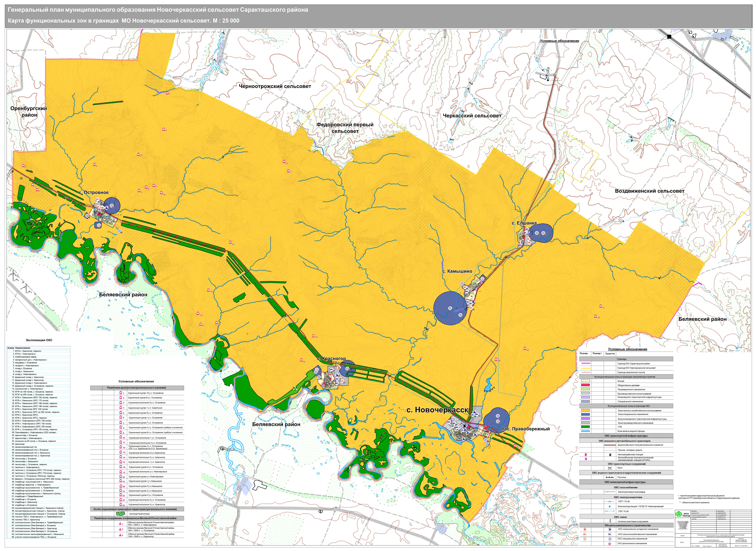Click obelisk icon number 1 in the legend
This screenshot has width=756, height=551.
coord(120,523)
